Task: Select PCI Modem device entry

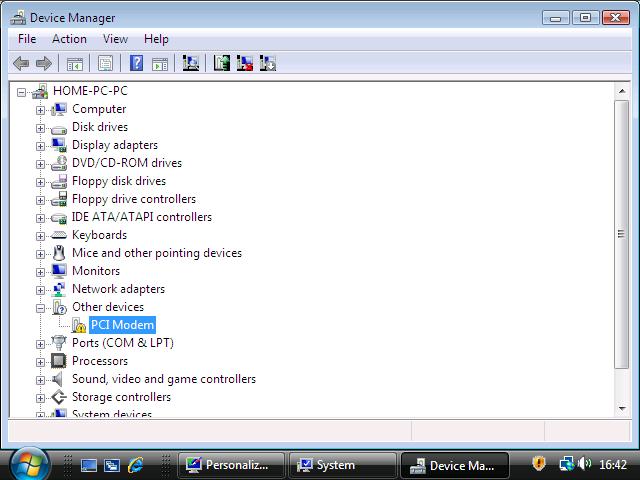Action: point(122,325)
